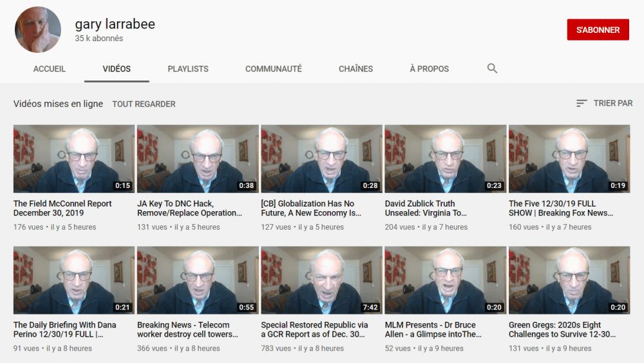Click the 52 vues view count
Image resolution: width=644 pixels, height=363 pixels.
(397, 349)
